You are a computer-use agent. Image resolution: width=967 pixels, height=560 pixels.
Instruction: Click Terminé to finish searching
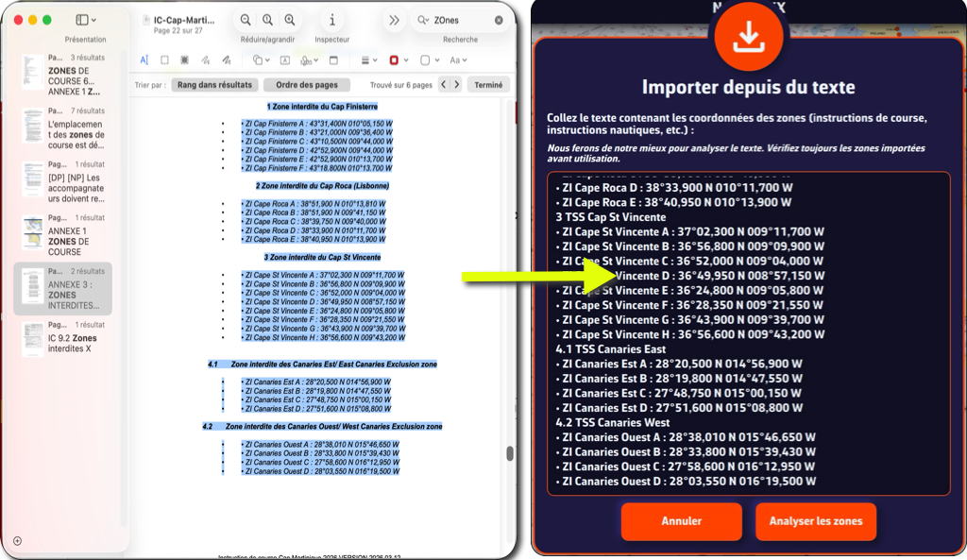[x=488, y=85]
